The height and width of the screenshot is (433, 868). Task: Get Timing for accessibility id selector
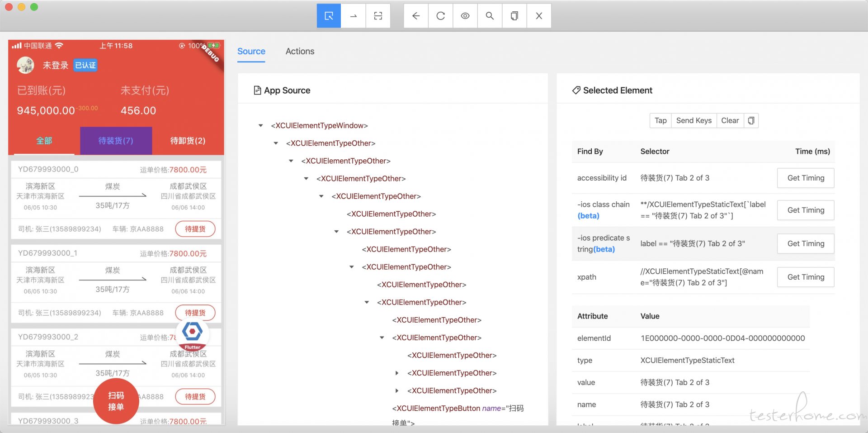pyautogui.click(x=806, y=178)
